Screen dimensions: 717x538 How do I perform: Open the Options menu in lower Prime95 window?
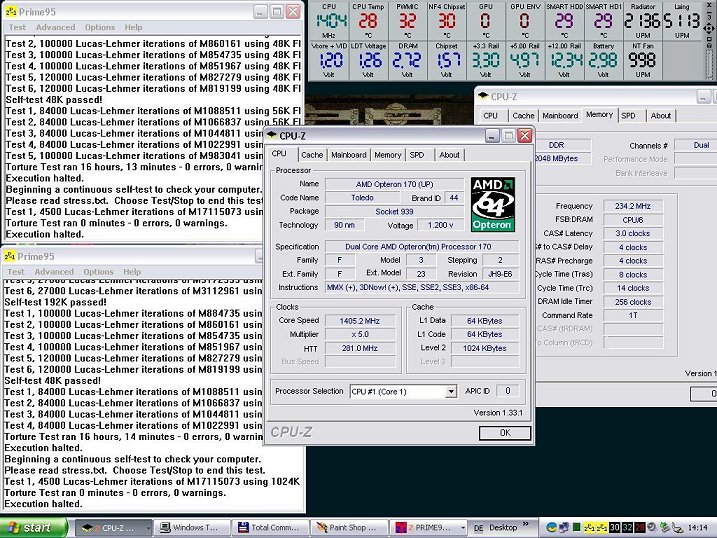tap(98, 272)
